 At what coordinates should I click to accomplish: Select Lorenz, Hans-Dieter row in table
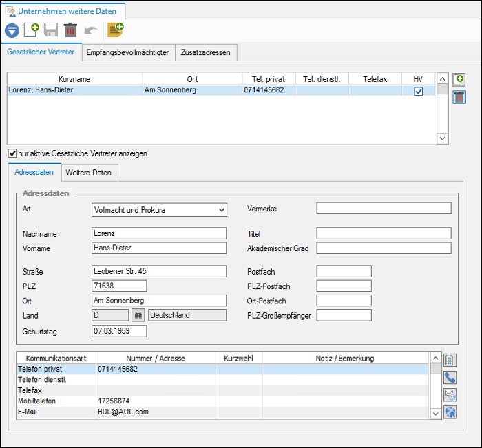221,90
